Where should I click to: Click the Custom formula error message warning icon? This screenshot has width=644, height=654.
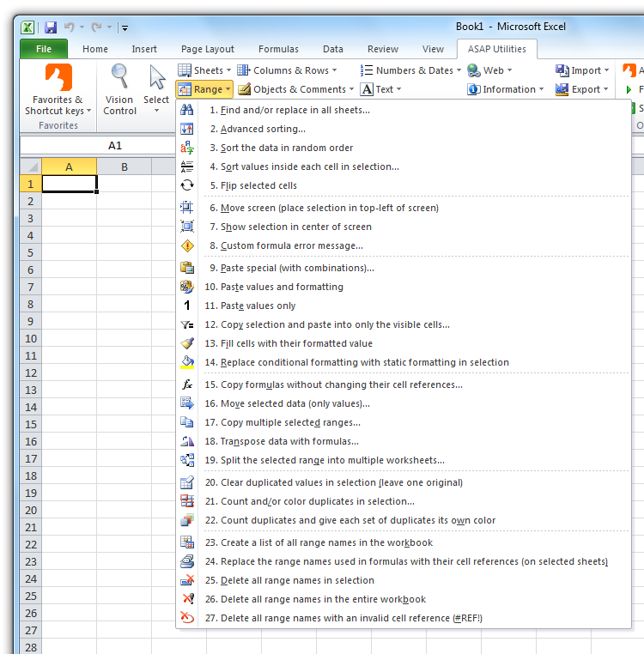point(187,245)
